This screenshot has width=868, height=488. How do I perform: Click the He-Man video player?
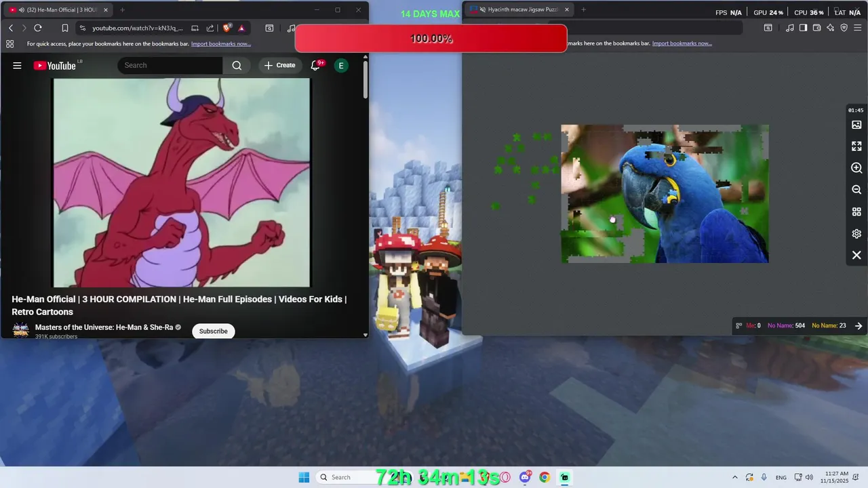pyautogui.click(x=182, y=183)
